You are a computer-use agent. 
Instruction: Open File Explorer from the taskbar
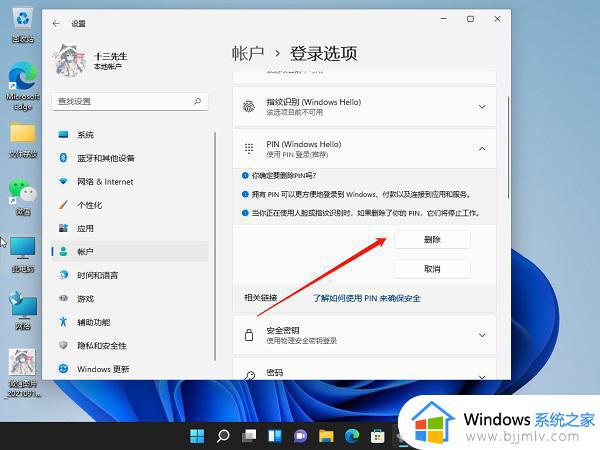click(x=326, y=436)
